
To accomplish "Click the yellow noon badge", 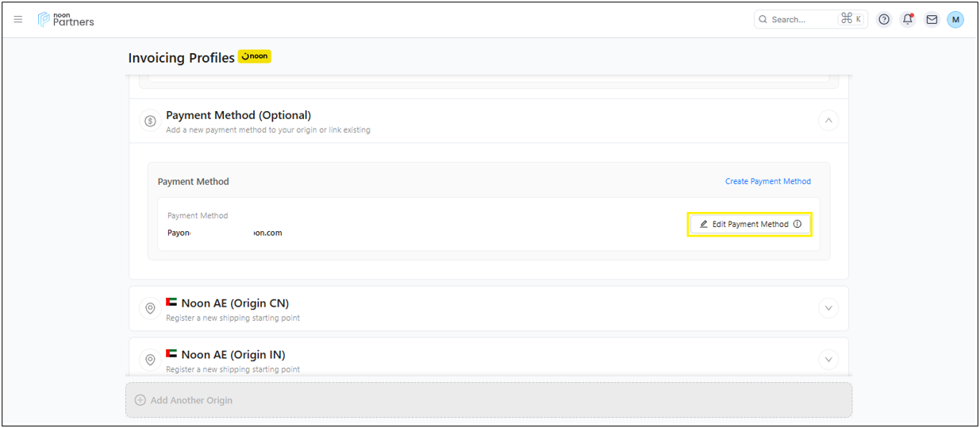I will 255,56.
